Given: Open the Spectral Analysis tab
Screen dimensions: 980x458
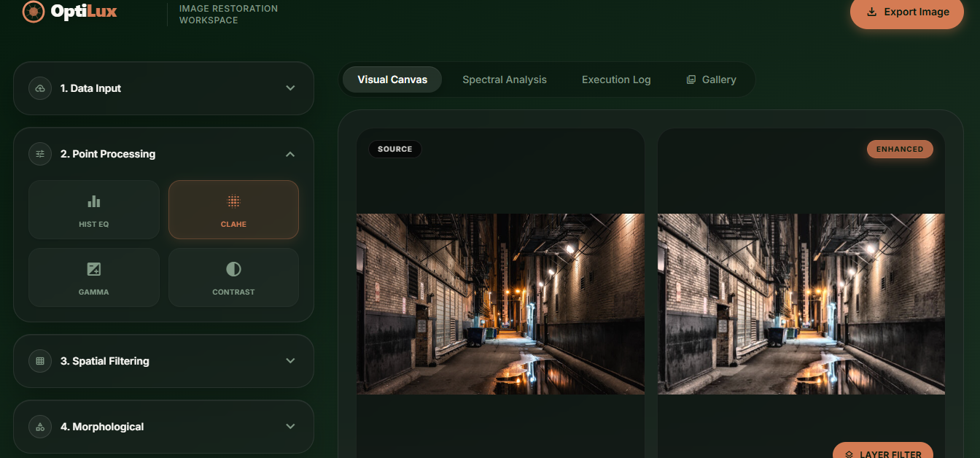Looking at the screenshot, I should pyautogui.click(x=505, y=79).
